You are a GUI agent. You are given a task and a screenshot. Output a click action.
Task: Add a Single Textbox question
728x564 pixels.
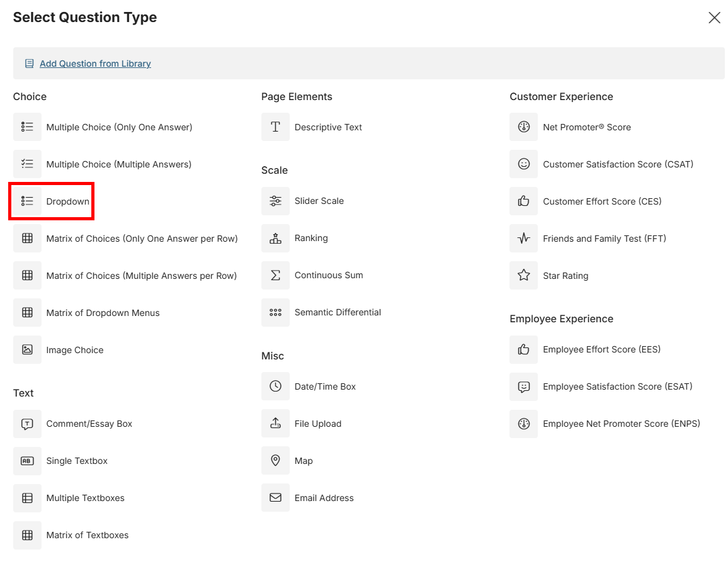coord(77,461)
